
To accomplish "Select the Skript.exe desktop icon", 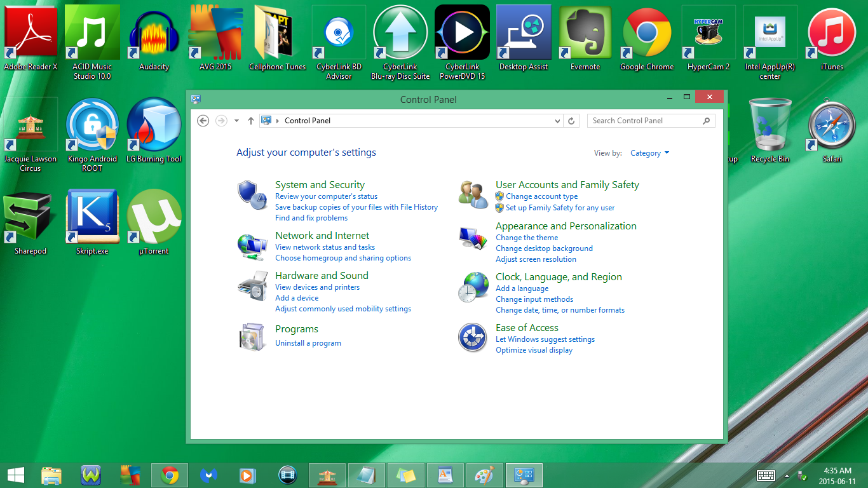I will click(x=92, y=222).
